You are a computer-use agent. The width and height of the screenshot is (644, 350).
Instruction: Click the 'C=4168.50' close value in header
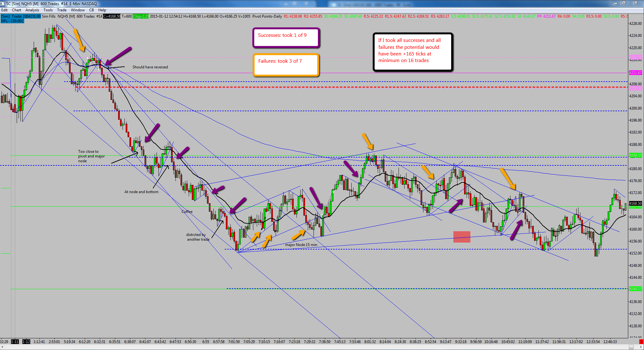[112, 16]
